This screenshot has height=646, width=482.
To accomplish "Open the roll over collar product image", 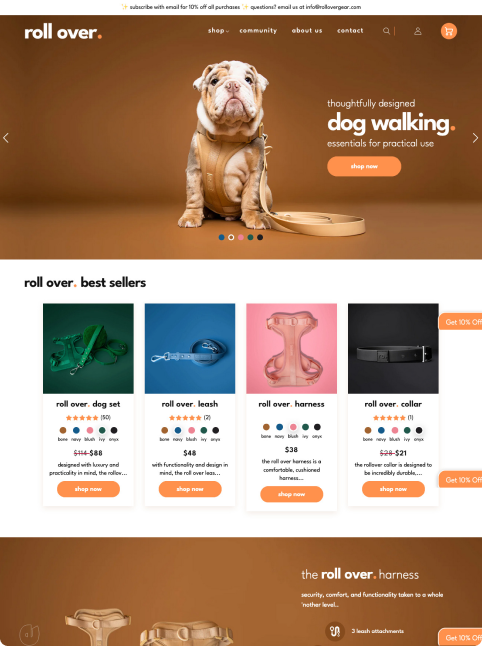I will click(x=393, y=349).
